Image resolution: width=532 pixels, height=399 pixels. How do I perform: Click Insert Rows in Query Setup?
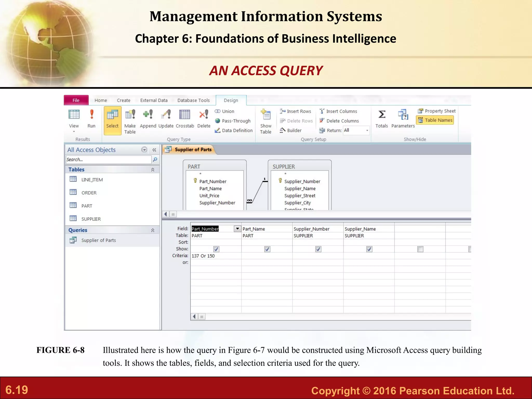[x=295, y=111]
